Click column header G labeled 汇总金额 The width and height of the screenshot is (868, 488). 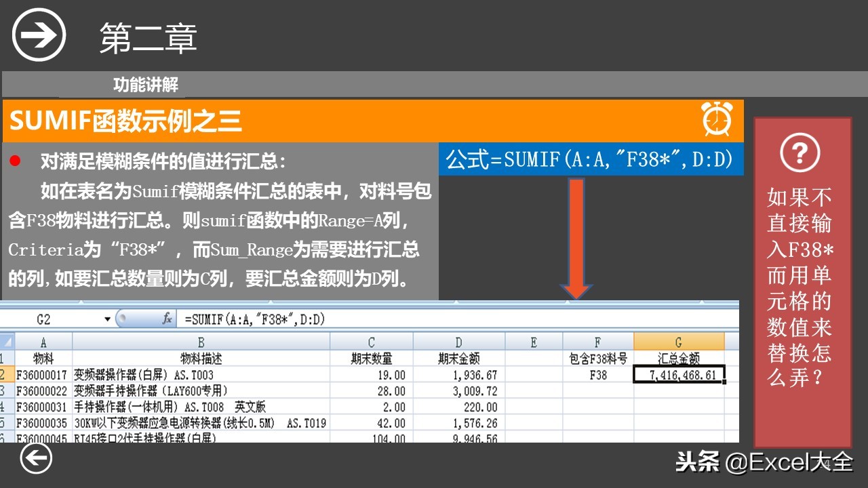[x=678, y=342]
